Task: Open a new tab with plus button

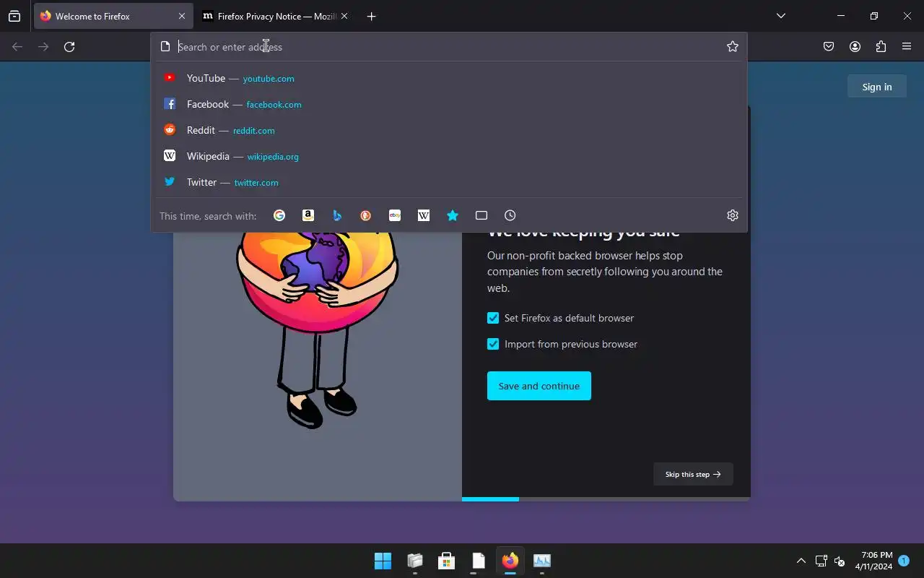Action: coord(371,16)
